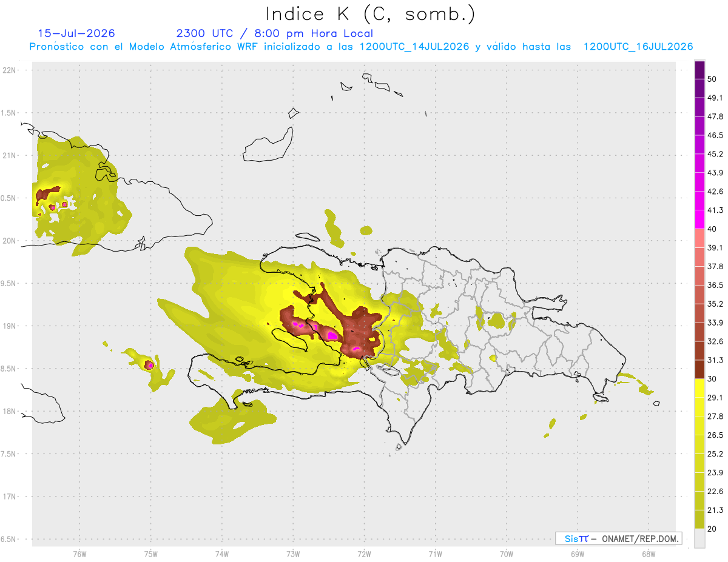Click longitude axis label '72W'
Image resolution: width=728 pixels, height=562 pixels.
tap(364, 554)
